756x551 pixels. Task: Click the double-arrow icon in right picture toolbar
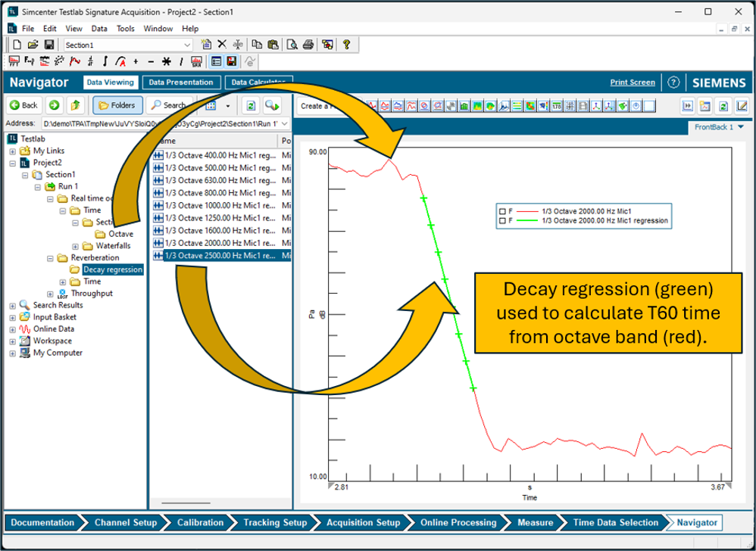click(687, 106)
